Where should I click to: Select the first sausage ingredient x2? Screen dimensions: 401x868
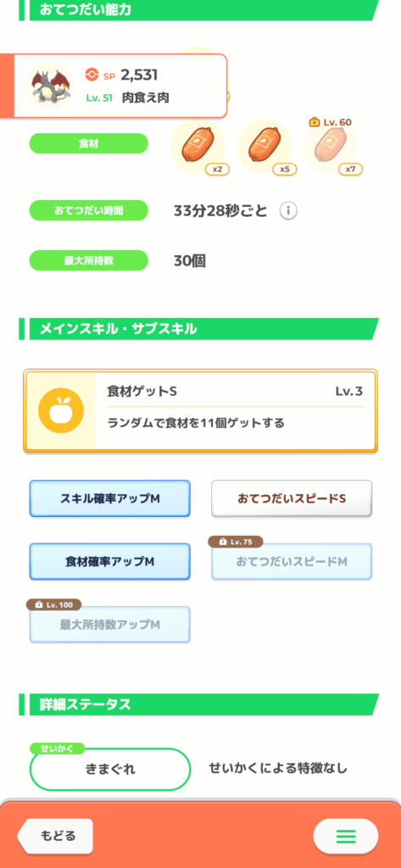(x=198, y=147)
